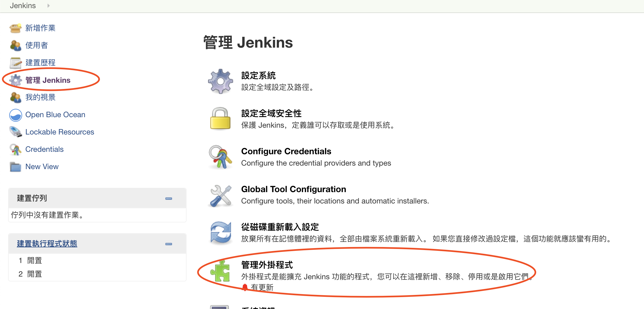Image resolution: width=644 pixels, height=309 pixels.
Task: Open the 從磁碟重新載入設定 heading link
Action: click(280, 227)
